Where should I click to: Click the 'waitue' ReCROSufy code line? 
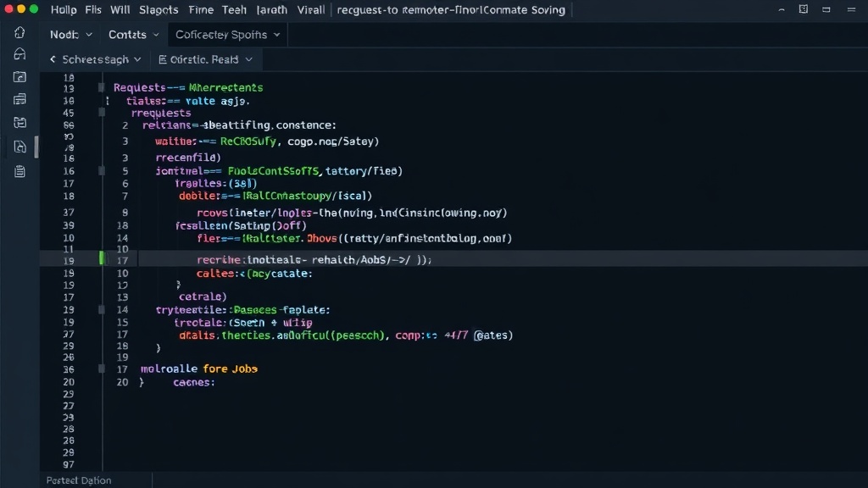(267, 141)
